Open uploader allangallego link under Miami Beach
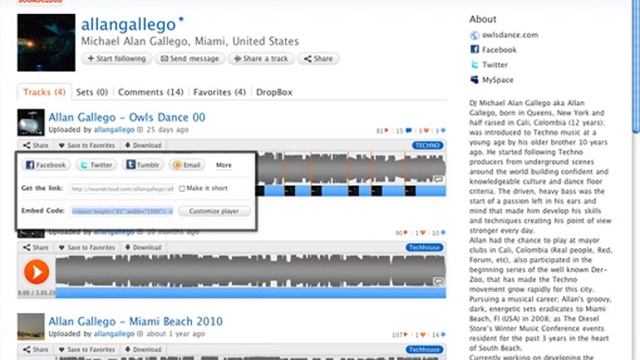The width and height of the screenshot is (640, 360). [114, 334]
